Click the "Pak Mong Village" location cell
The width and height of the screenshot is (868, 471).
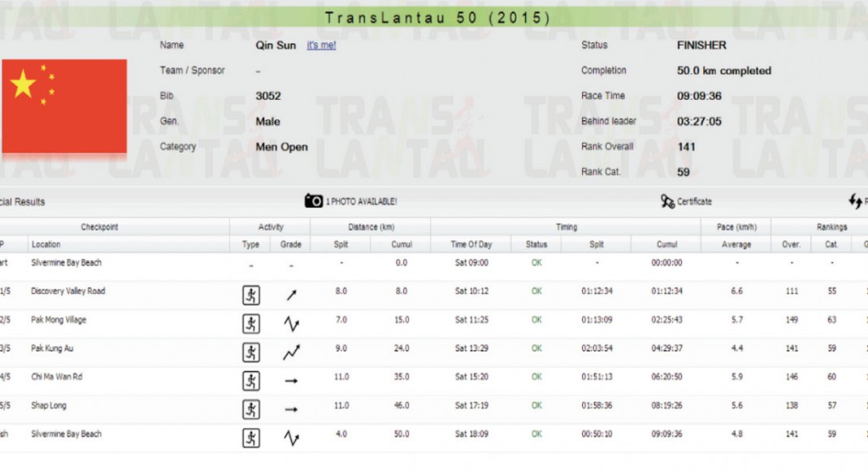point(59,320)
